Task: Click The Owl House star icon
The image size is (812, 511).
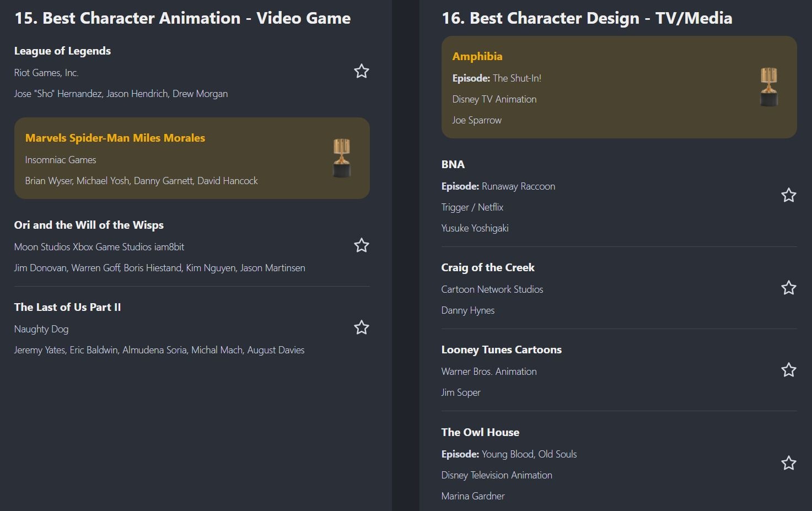Action: (788, 463)
